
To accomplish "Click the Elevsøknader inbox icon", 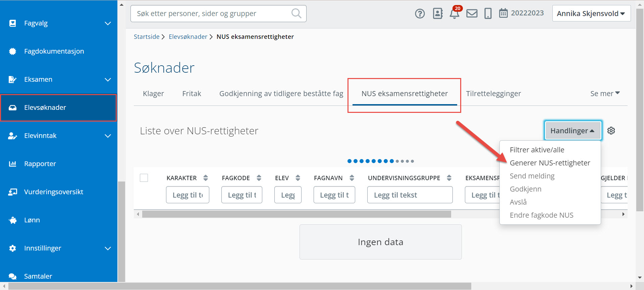I will click(x=12, y=107).
